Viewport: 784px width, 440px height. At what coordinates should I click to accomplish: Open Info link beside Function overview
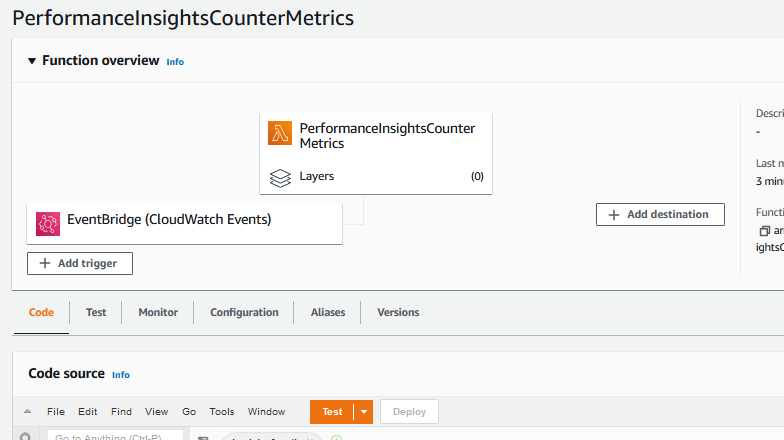point(175,62)
